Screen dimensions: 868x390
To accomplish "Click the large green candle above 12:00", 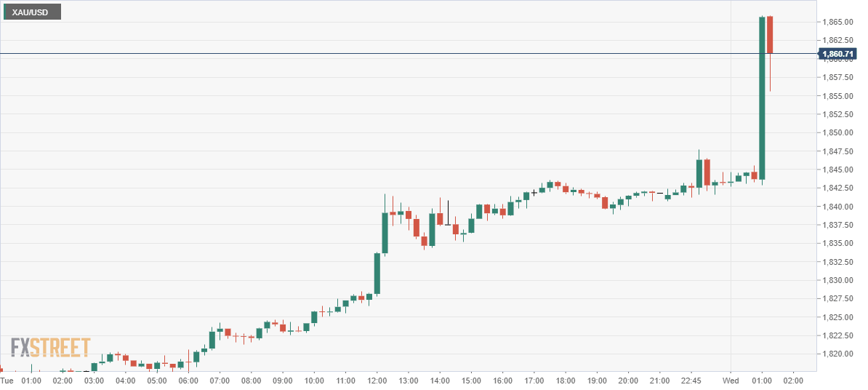I will click(x=385, y=233).
